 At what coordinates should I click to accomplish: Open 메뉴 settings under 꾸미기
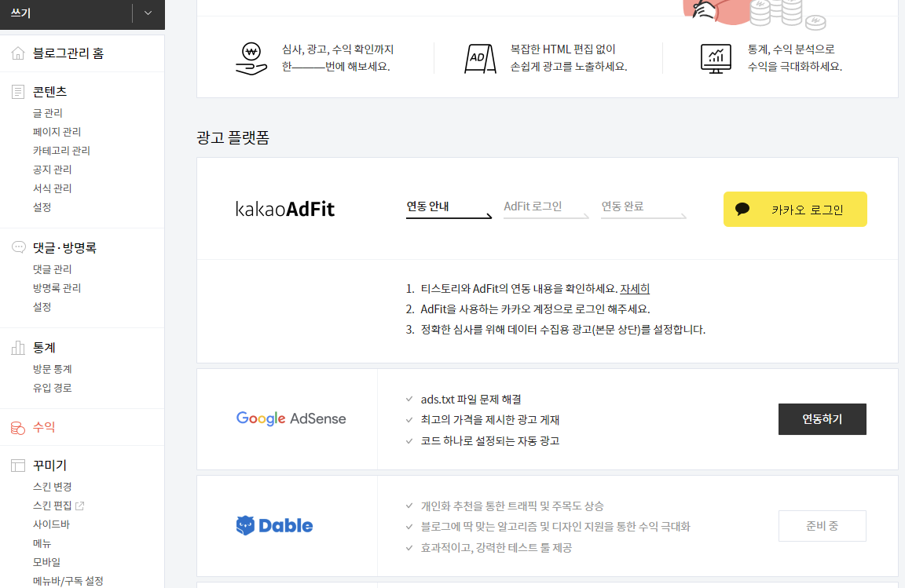[42, 543]
